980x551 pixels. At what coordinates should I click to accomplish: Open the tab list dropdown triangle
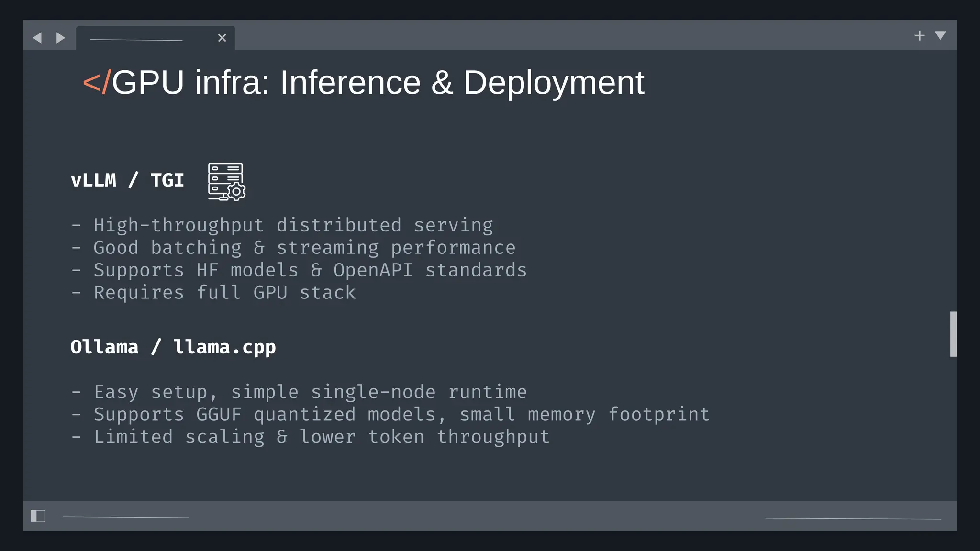[940, 35]
